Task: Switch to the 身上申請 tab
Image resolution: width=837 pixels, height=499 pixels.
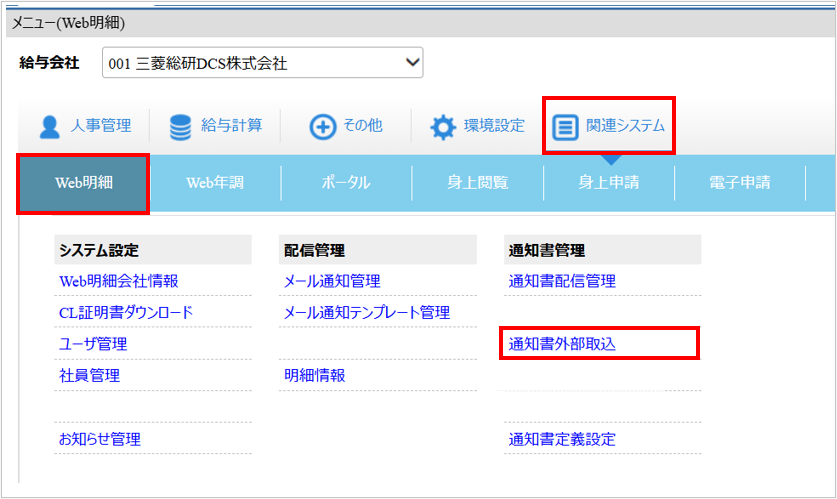Action: (609, 183)
